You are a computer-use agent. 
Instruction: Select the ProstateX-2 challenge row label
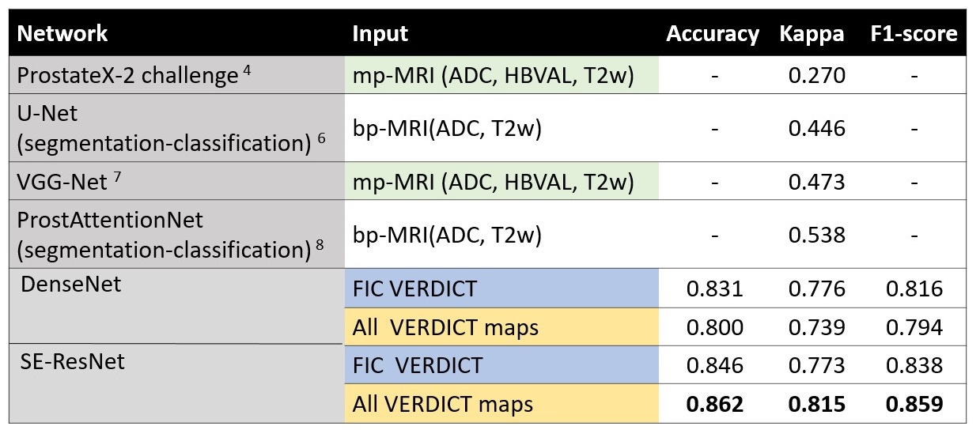click(x=127, y=75)
